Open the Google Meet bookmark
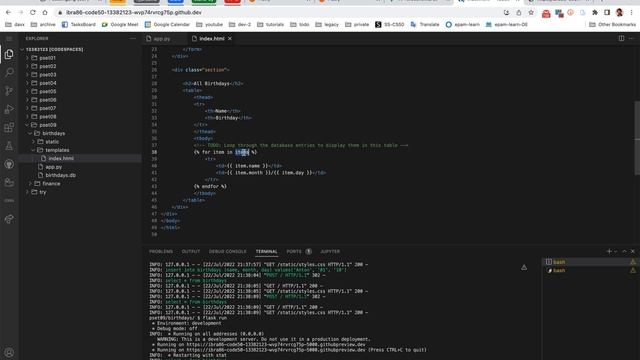640x360 pixels. pos(120,24)
